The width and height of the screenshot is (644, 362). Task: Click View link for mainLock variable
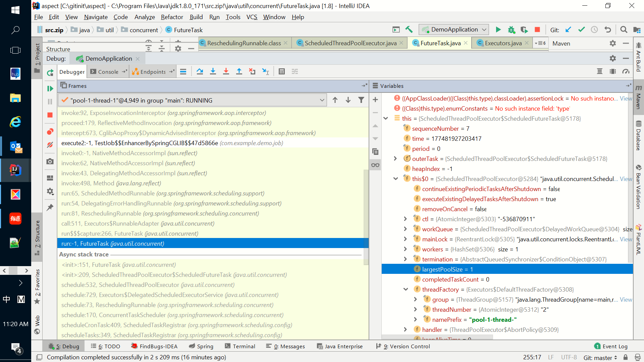[626, 239]
